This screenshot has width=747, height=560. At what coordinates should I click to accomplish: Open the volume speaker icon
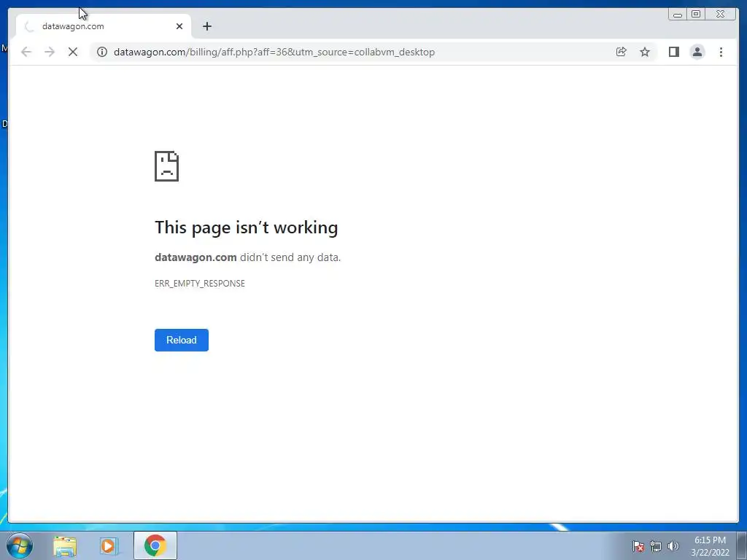673,545
